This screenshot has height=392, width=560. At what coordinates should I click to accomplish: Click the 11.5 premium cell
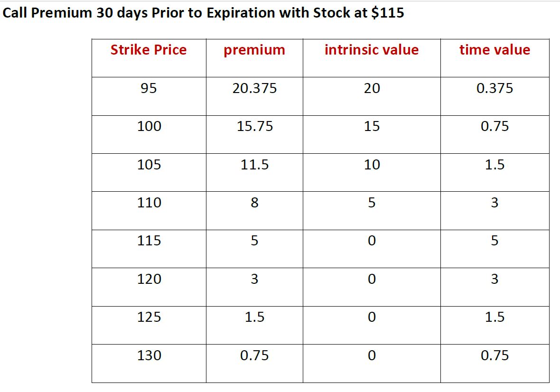tap(254, 165)
